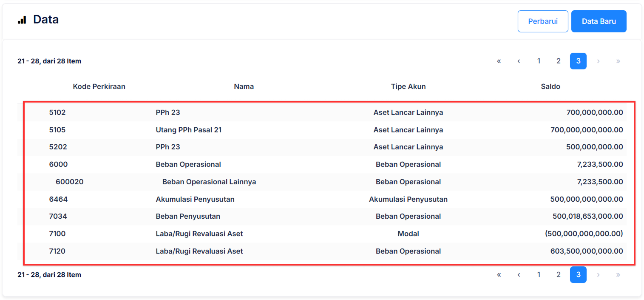Sort by the Kode Perkiraan column header
The width and height of the screenshot is (644, 300).
pos(99,86)
